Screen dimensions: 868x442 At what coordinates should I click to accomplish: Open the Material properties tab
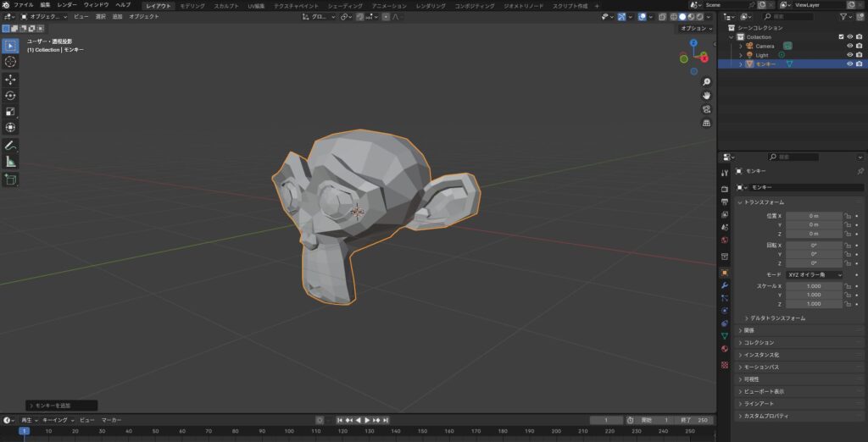click(725, 349)
